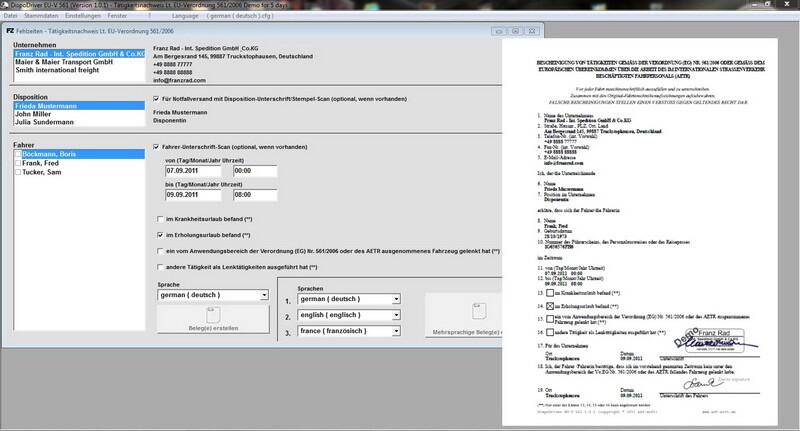Click the Beleg(e) erstellen button

click(x=213, y=319)
